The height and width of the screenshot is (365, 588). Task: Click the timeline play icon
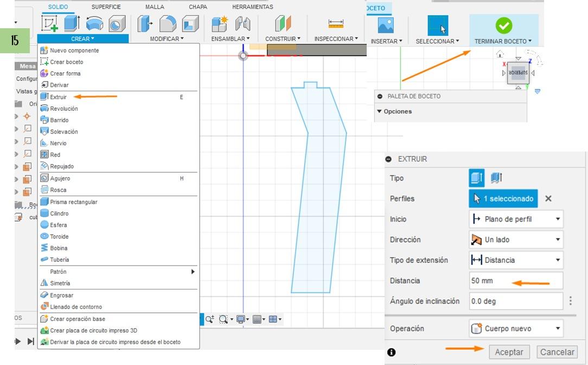[17, 341]
